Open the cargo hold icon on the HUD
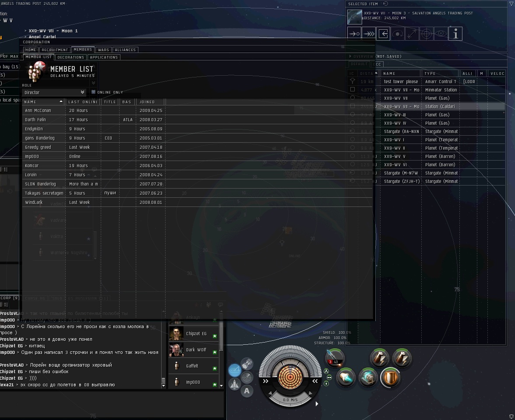The width and height of the screenshot is (515, 420). pos(247,363)
